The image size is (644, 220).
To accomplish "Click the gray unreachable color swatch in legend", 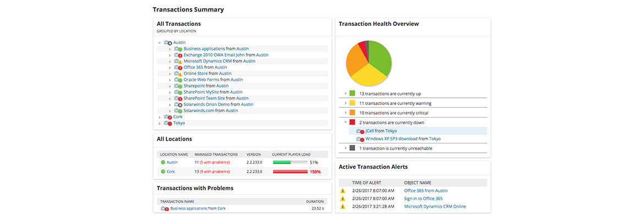I will (x=352, y=148).
